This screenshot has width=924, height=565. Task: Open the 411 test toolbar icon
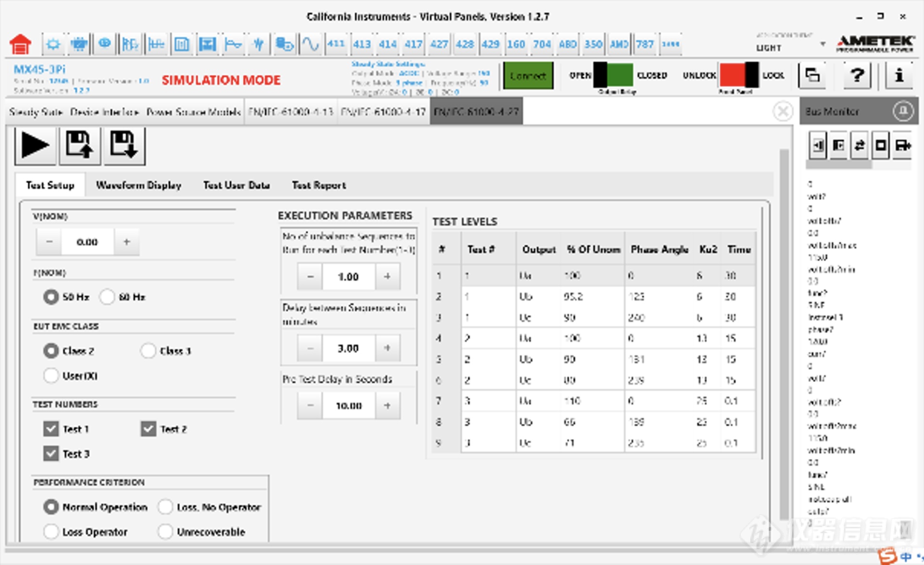click(336, 44)
